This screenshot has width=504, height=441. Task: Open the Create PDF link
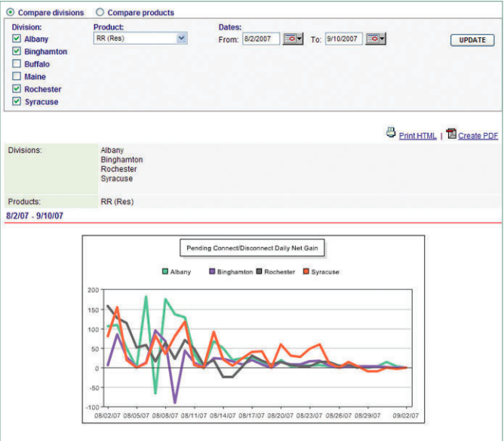click(x=478, y=136)
